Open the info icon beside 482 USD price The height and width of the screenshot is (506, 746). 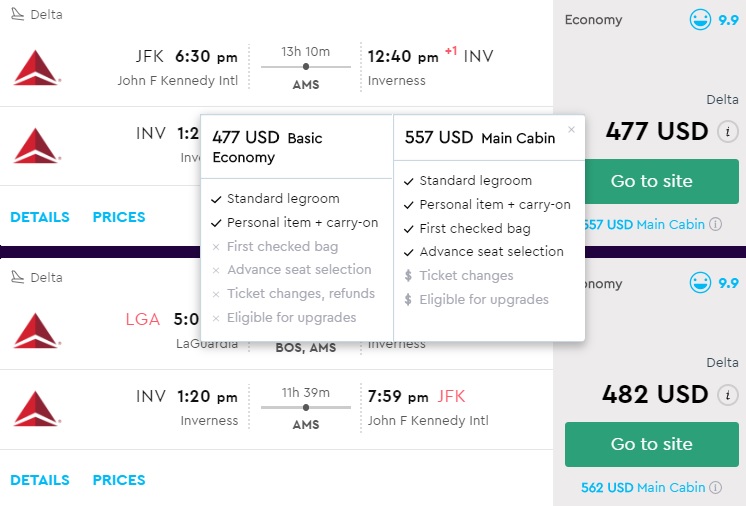(728, 394)
